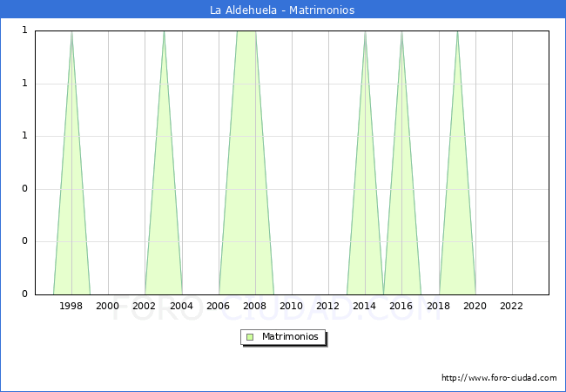
Task: Click the 2016 x-axis label
Action: click(x=401, y=306)
